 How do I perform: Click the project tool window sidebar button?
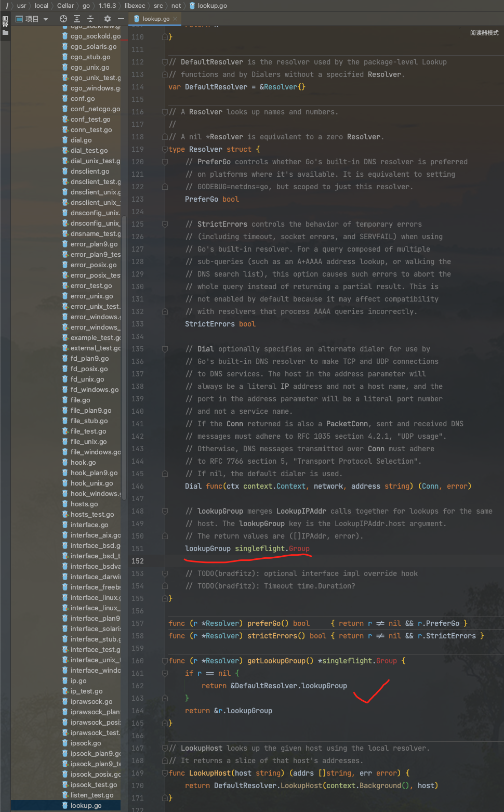[x=5, y=26]
